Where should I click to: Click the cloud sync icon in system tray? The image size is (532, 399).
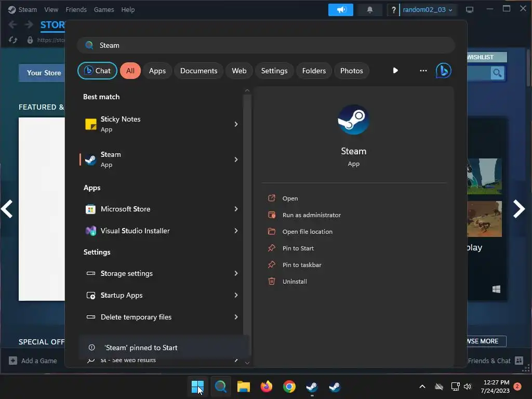tap(439, 387)
